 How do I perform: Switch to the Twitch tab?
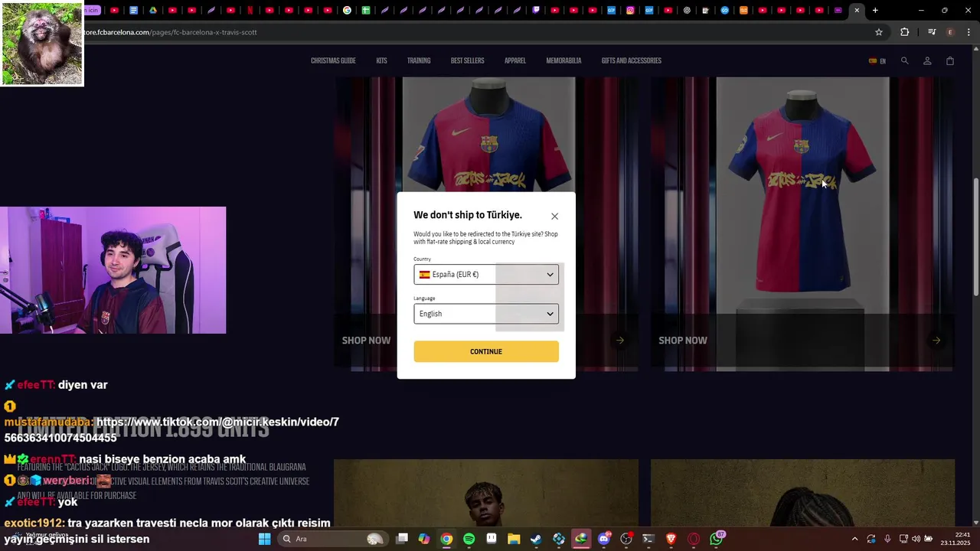tap(535, 11)
